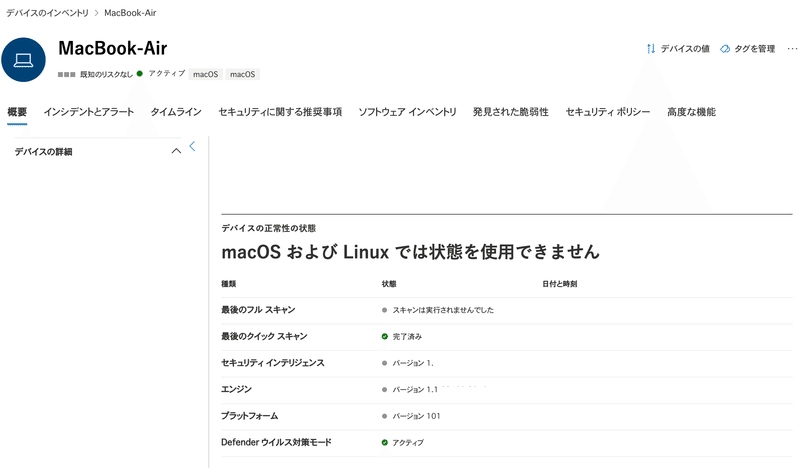Screen dimensions: 800x468
Task: Click the タグを管理 button
Action: 747,49
